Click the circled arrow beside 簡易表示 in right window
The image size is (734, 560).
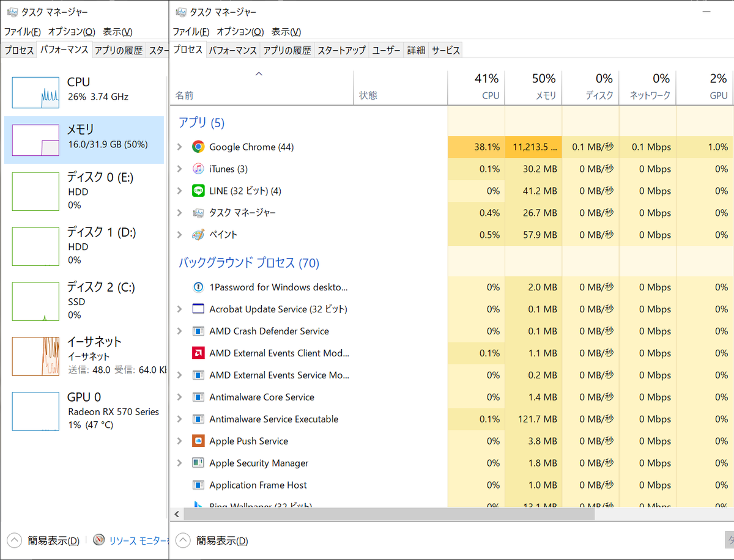[182, 540]
